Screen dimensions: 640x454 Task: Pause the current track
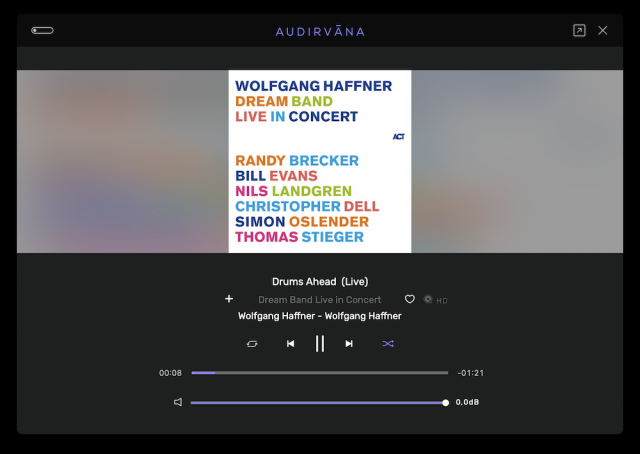point(320,344)
